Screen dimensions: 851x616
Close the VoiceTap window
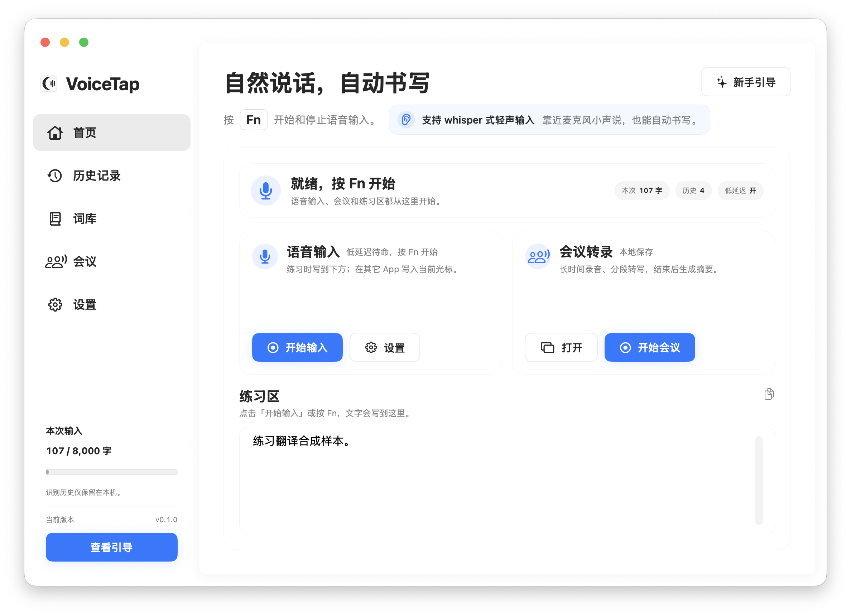(x=45, y=42)
